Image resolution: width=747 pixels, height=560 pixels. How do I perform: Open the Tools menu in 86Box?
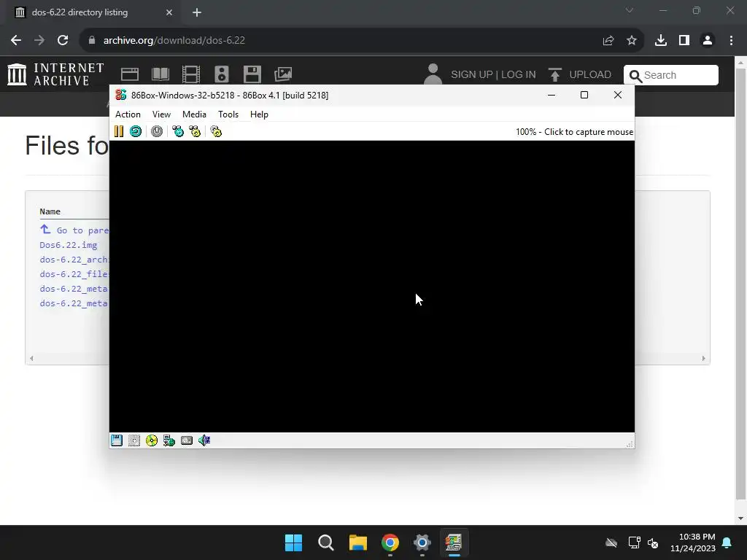pos(228,114)
